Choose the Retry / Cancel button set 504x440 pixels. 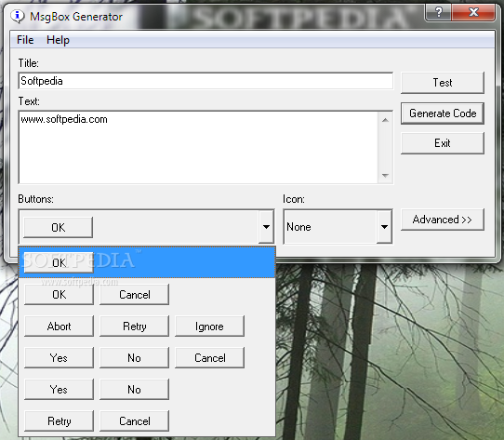coord(147,420)
